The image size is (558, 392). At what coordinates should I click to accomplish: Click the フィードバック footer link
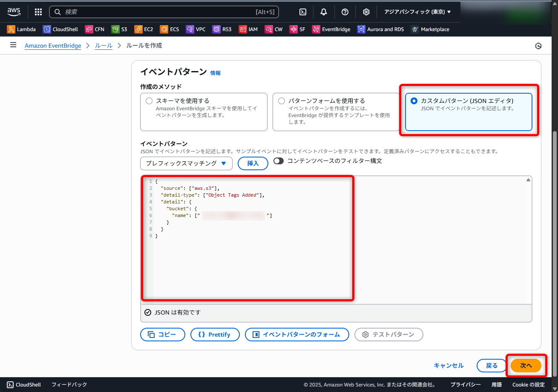tap(69, 385)
